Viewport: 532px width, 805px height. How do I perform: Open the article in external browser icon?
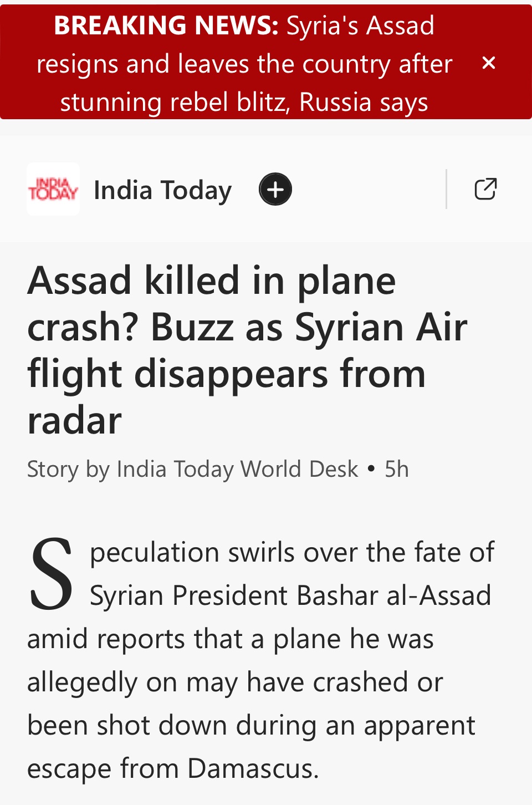pos(485,189)
